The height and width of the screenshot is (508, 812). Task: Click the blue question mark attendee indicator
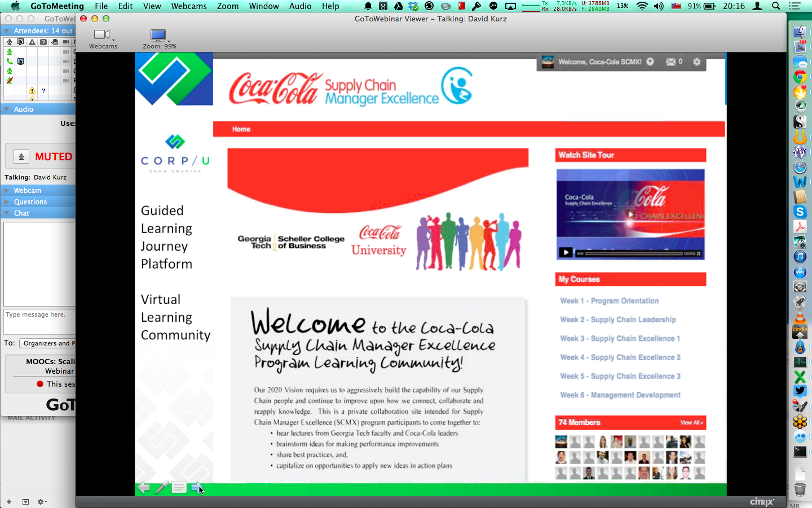tap(43, 90)
